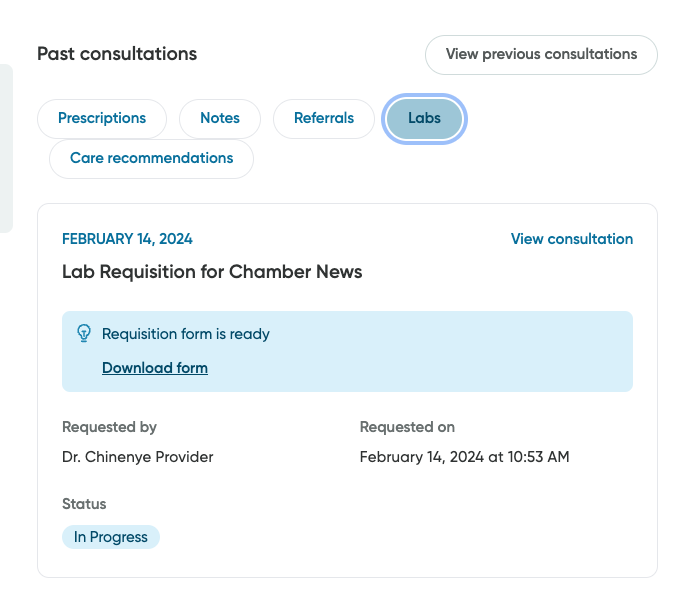
Task: Select the Notes tab
Action: point(220,118)
